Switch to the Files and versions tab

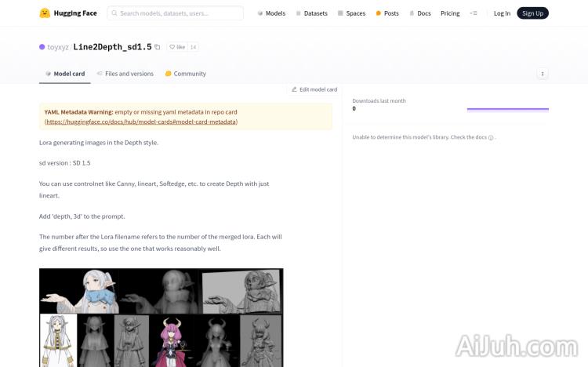pos(125,74)
